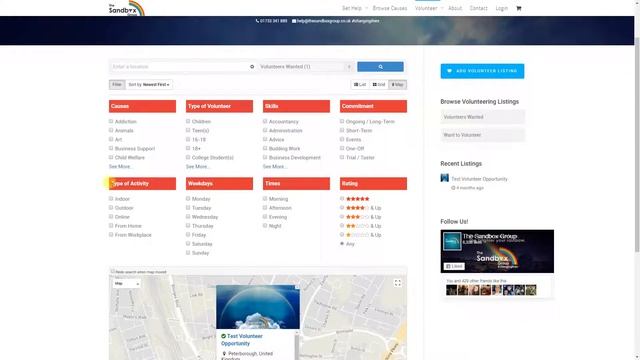
Task: Tick the Accountancy skill checkbox
Action: (265, 121)
